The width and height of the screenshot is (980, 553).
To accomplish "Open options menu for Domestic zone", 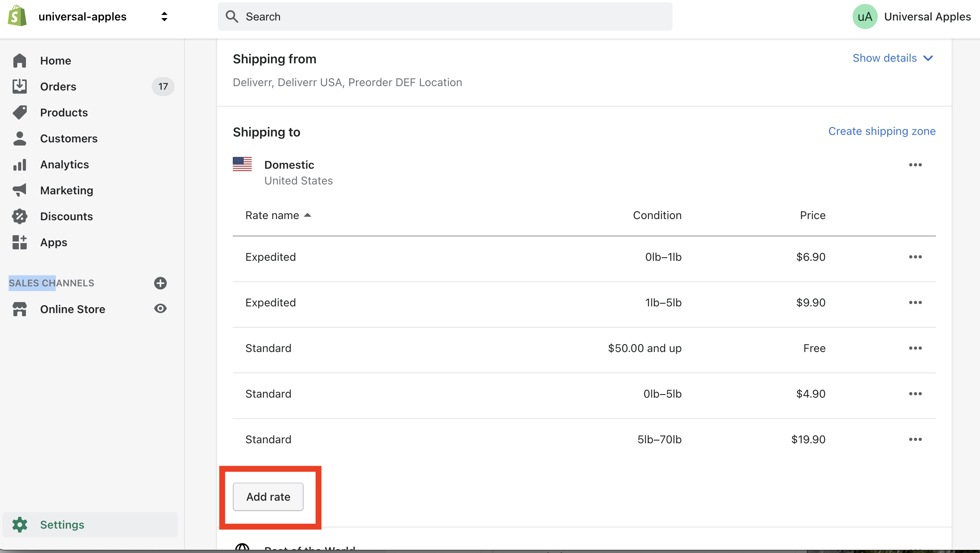I will [915, 165].
